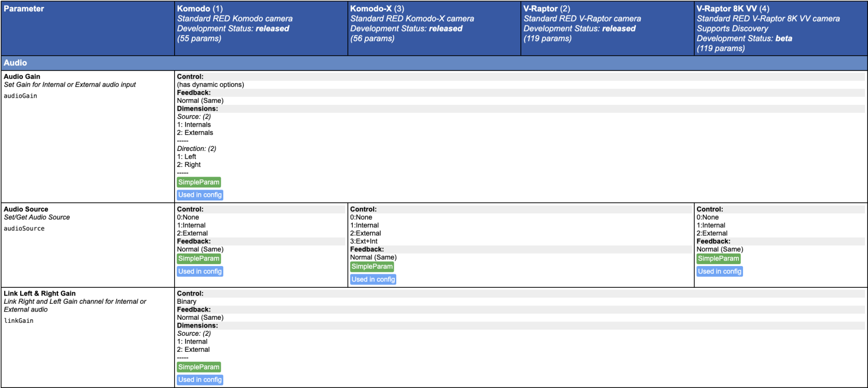The width and height of the screenshot is (868, 388).
Task: Click '1: Internals' in Audio Gain dimensions
Action: (194, 125)
